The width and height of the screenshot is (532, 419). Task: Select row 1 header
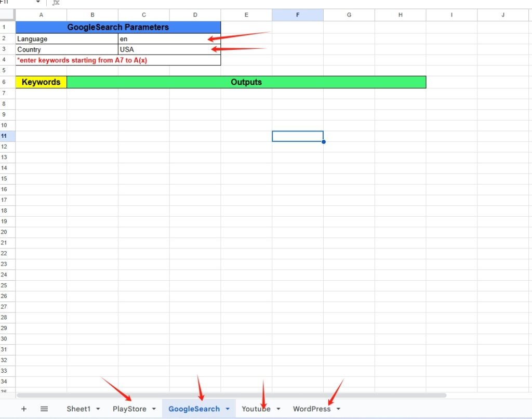click(7, 27)
